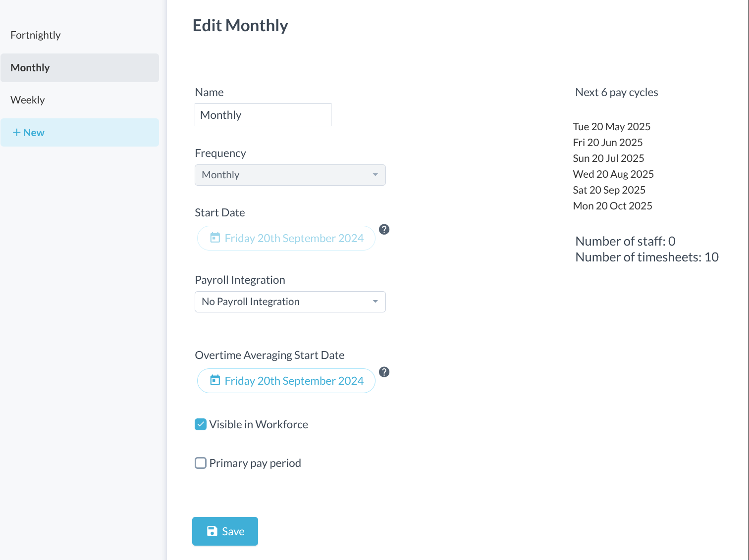Switch to the Weekly pay period

tap(28, 100)
